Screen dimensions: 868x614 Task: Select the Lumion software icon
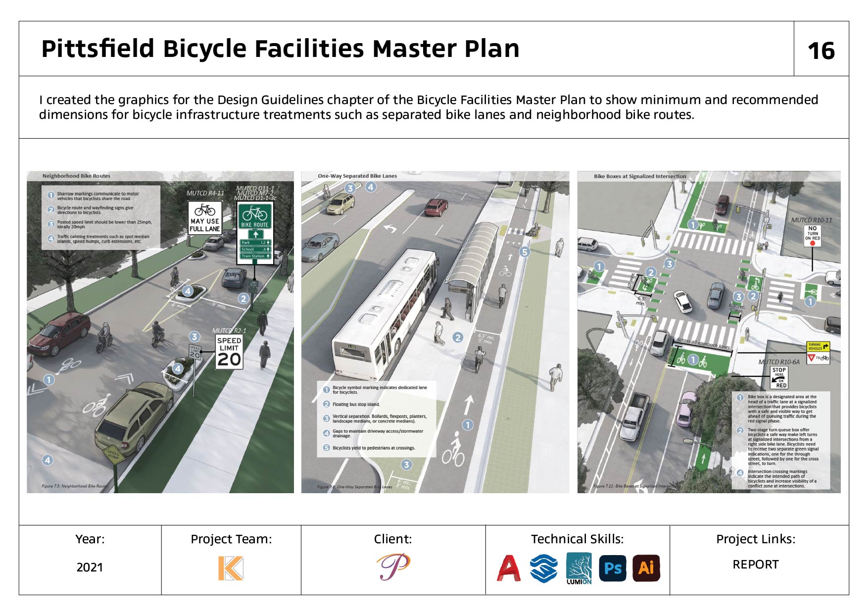(579, 568)
